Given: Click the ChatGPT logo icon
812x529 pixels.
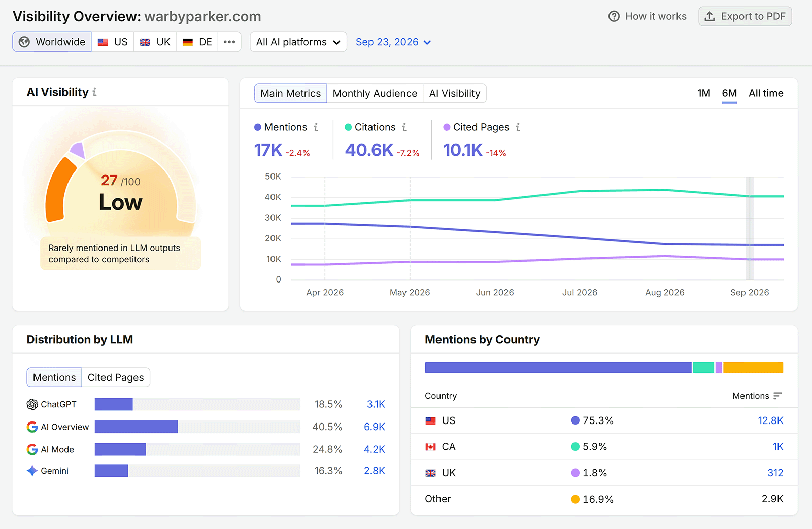Looking at the screenshot, I should (x=32, y=404).
